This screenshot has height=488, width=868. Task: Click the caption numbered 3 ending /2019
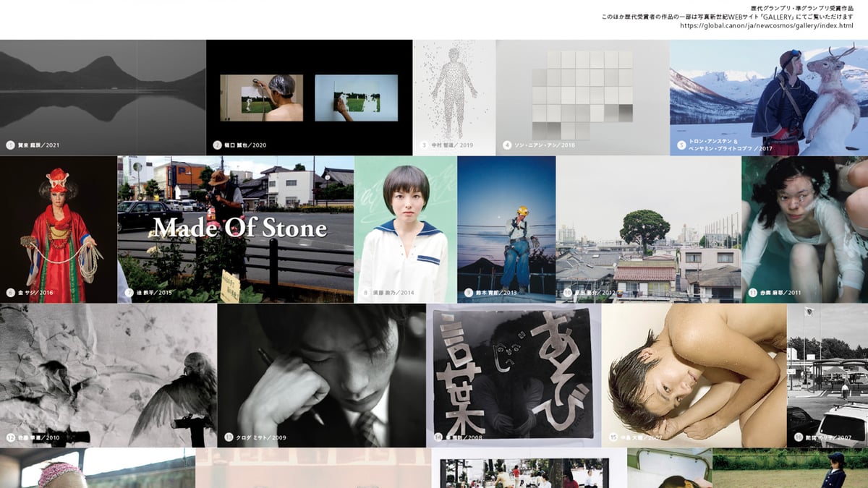pos(447,145)
